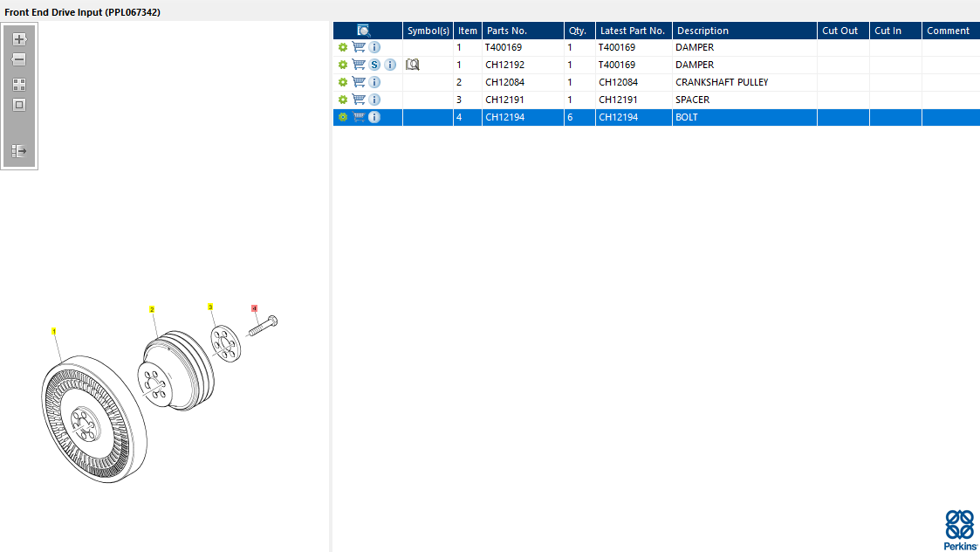Screen dimensions: 980x552
Task: Sort by Parts No. column header
Action: tap(523, 31)
